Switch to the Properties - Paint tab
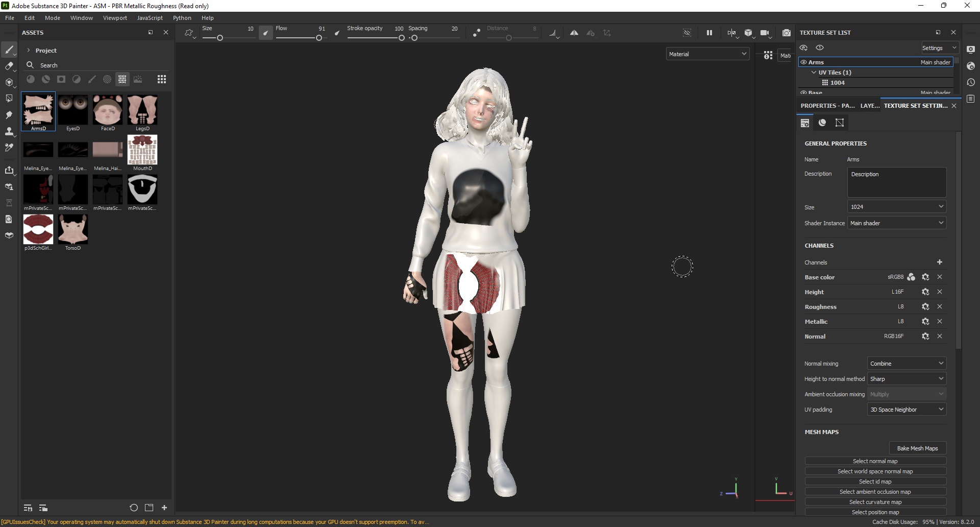The width and height of the screenshot is (980, 527). click(827, 106)
